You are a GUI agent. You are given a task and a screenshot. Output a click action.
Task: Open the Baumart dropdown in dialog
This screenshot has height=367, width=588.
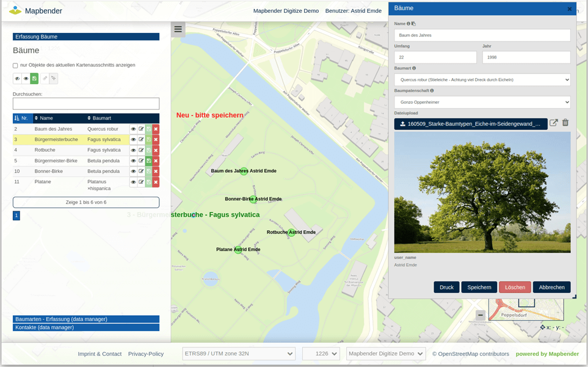[x=482, y=80]
